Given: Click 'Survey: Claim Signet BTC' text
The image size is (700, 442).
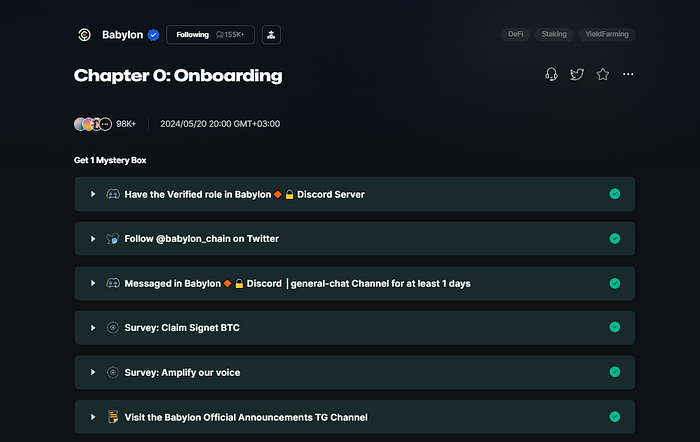Looking at the screenshot, I should click(182, 328).
